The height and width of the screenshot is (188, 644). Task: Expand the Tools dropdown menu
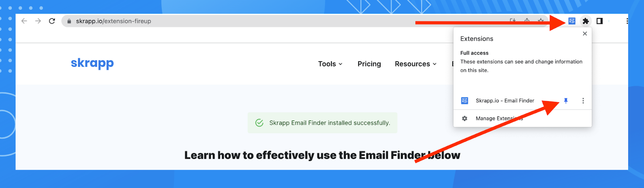pyautogui.click(x=330, y=64)
